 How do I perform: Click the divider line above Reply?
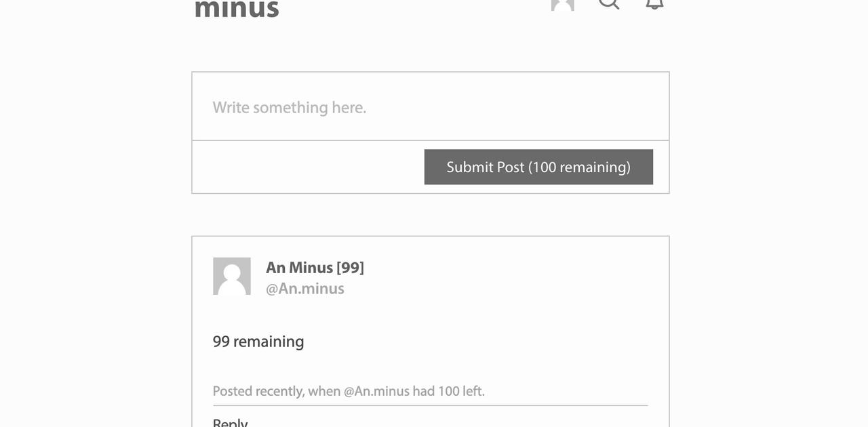[x=430, y=405]
